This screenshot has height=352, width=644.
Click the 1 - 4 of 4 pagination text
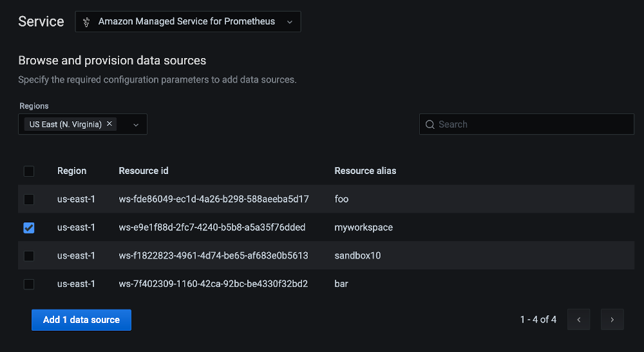(538, 320)
